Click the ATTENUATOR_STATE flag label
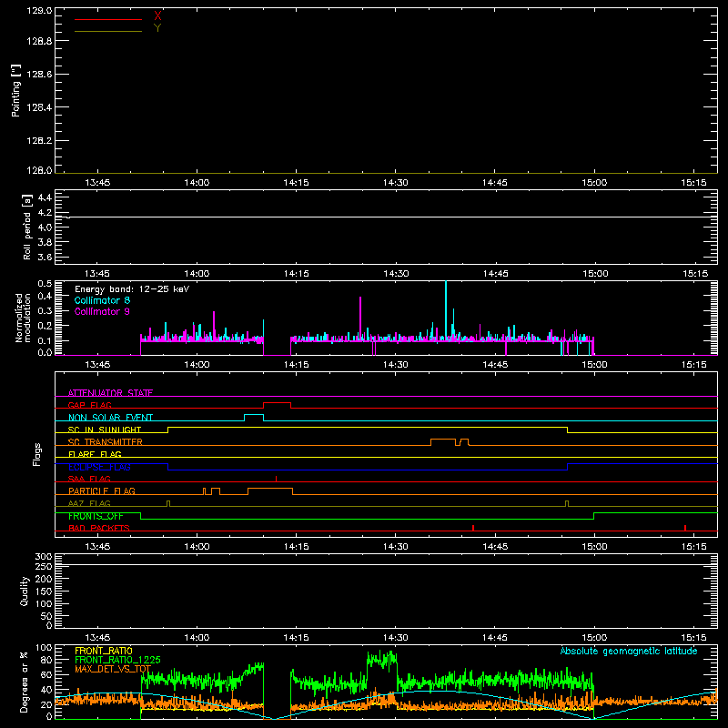The image size is (728, 728). pos(110,393)
